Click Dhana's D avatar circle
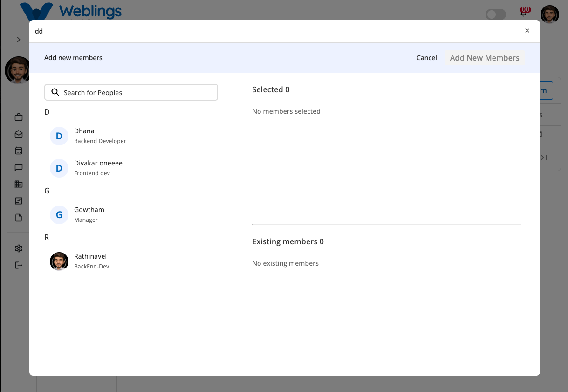Image resolution: width=568 pixels, height=392 pixels. click(x=59, y=136)
